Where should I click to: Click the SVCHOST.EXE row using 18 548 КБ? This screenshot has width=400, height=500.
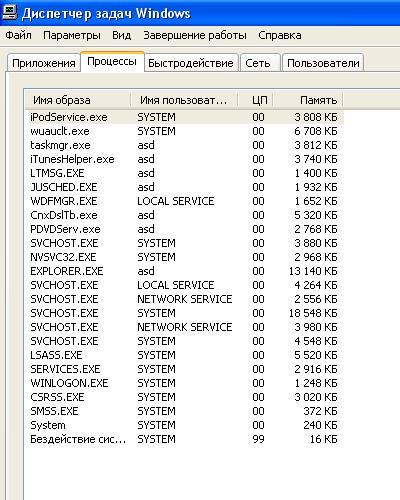click(184, 313)
